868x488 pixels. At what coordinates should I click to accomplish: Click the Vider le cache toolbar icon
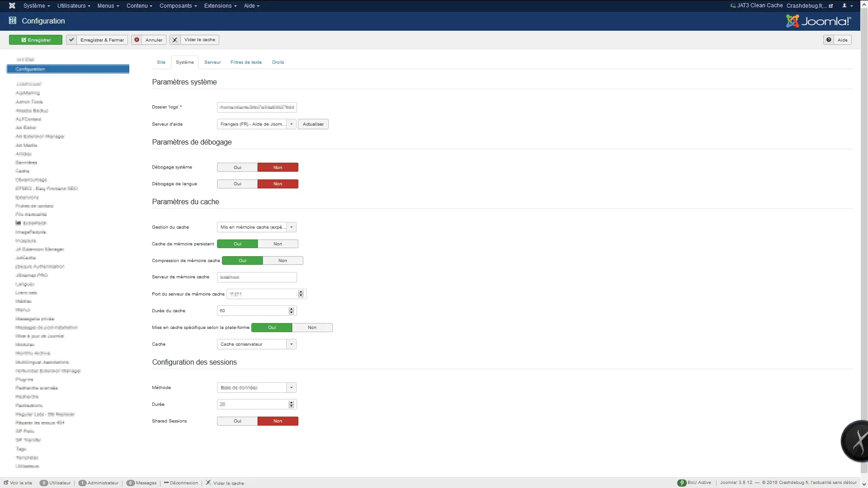coord(175,40)
